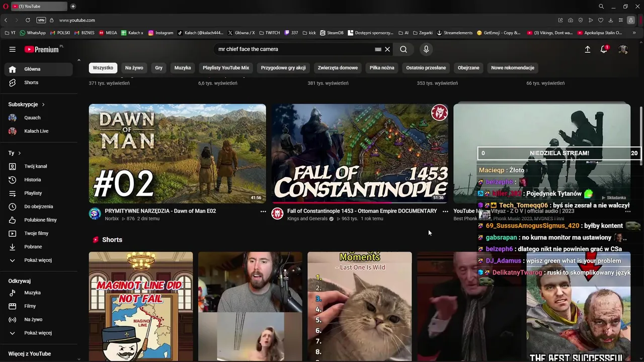Open the upload/create video icon
Screen dimensions: 644x362
pyautogui.click(x=587, y=49)
